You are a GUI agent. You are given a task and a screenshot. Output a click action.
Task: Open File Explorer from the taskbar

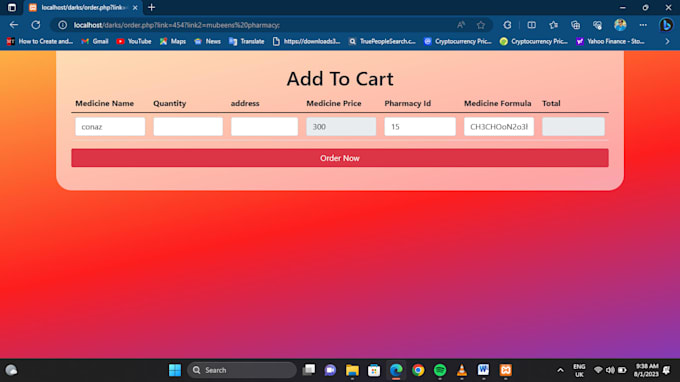click(x=352, y=370)
